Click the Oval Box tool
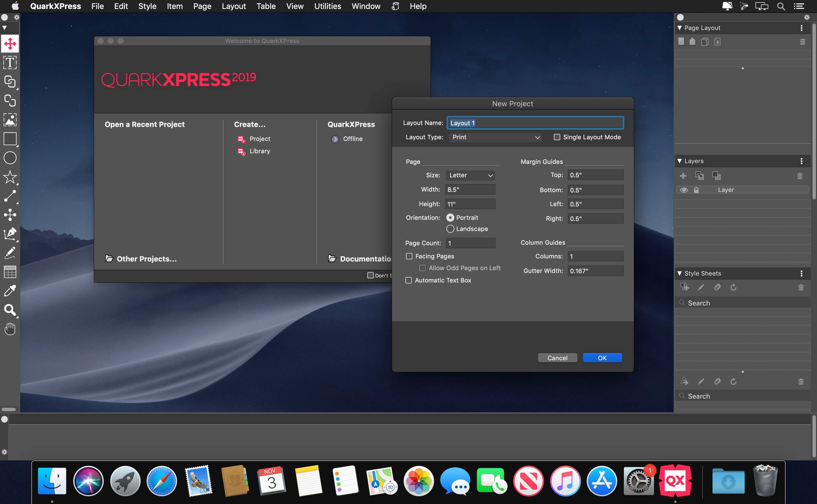 pyautogui.click(x=10, y=158)
